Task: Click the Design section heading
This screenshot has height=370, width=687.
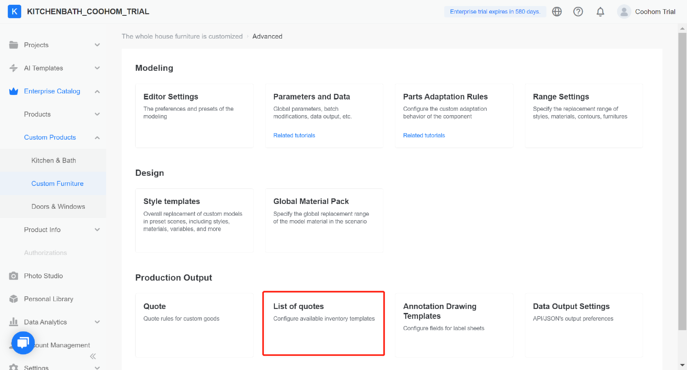Action: pos(149,173)
